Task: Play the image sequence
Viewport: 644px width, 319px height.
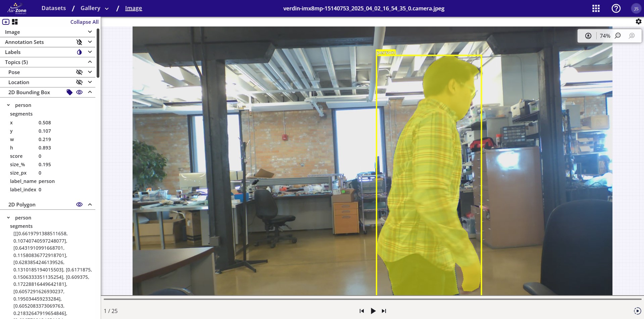Action: 373,311
